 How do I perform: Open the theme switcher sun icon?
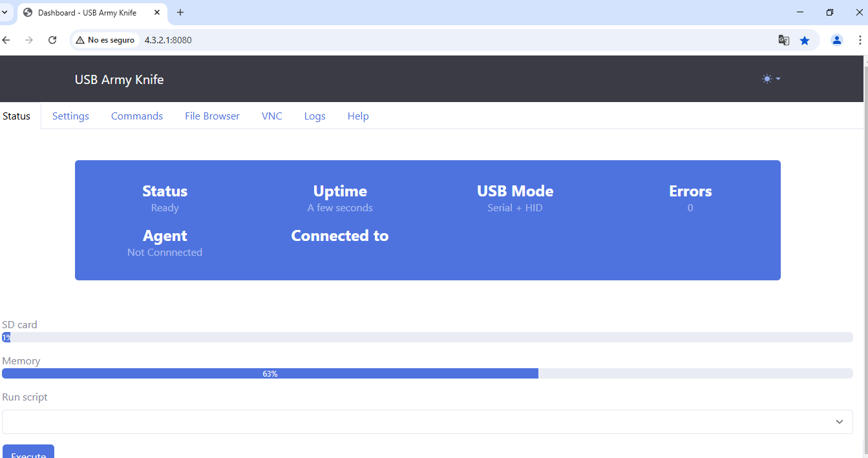(x=770, y=79)
